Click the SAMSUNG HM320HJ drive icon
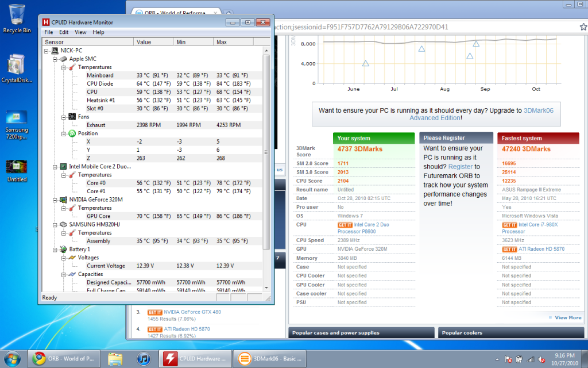Image resolution: width=588 pixels, height=368 pixels. 63,225
